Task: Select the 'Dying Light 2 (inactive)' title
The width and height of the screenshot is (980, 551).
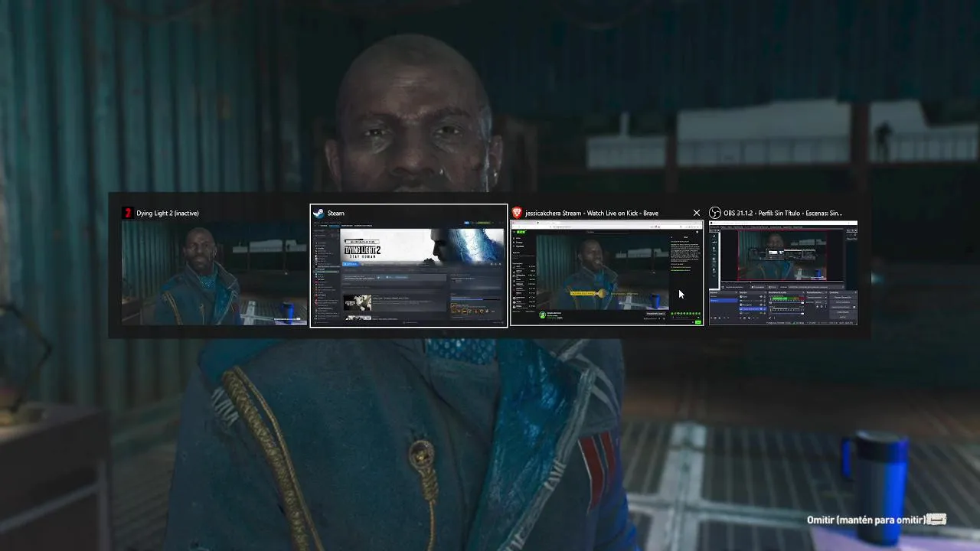Action: pos(168,214)
